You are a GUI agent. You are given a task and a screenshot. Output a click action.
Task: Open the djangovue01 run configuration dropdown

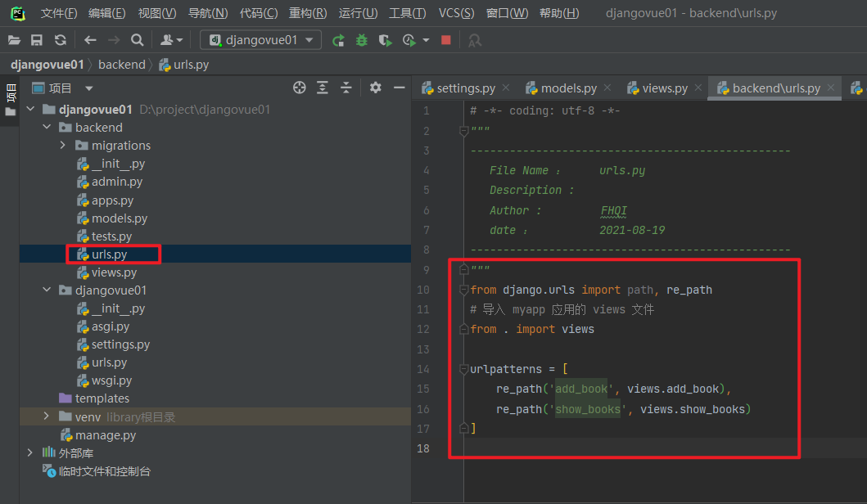pos(260,40)
